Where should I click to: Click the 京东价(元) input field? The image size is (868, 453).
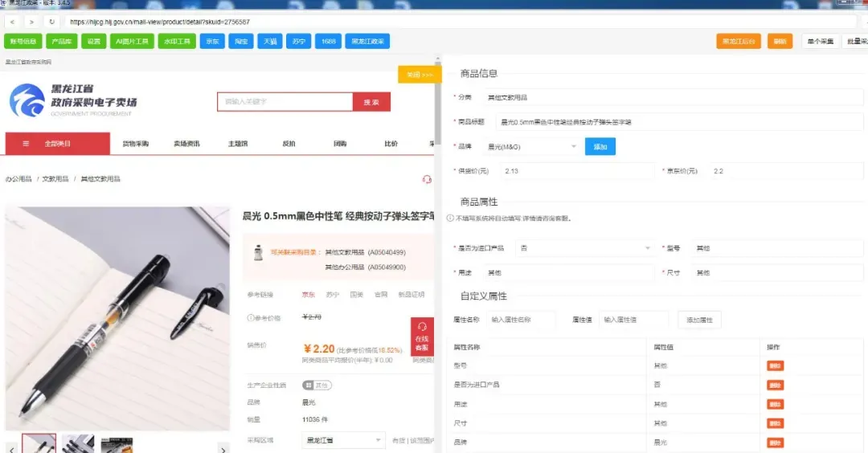(x=786, y=171)
